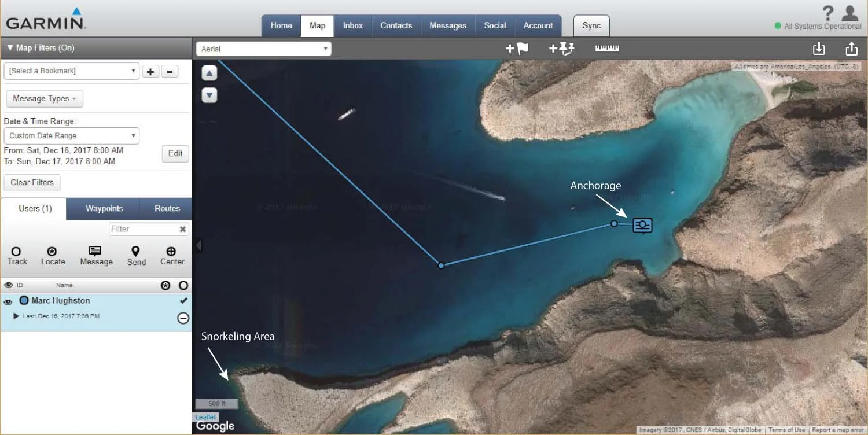Click the All Systems Operational status
This screenshot has width=868, height=435.
[x=818, y=26]
